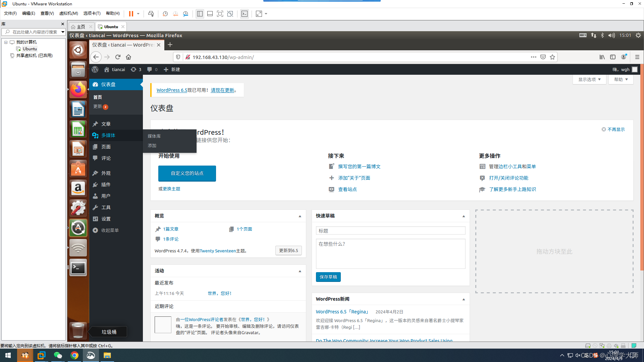
Task: Click the Firefox reload page icon
Action: 118,57
